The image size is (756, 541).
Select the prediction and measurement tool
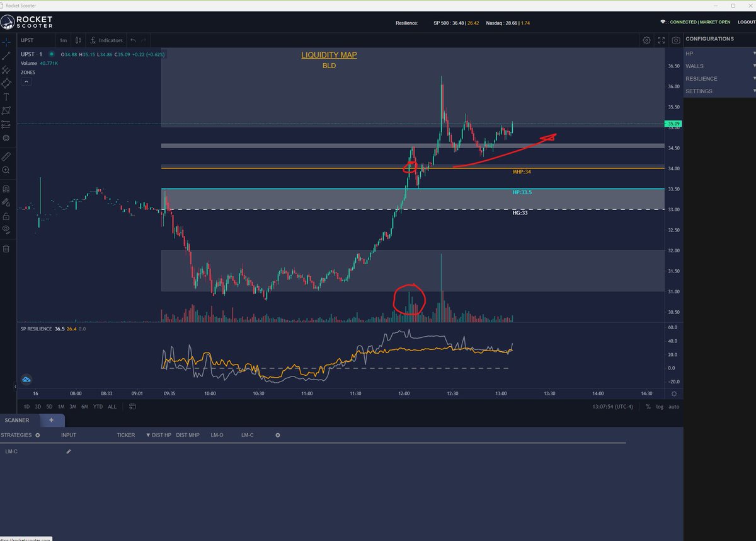pos(6,124)
